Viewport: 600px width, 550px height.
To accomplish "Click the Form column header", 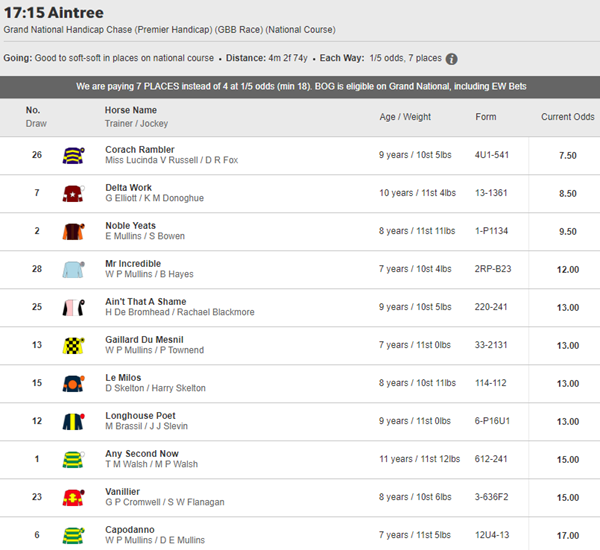I will point(486,117).
